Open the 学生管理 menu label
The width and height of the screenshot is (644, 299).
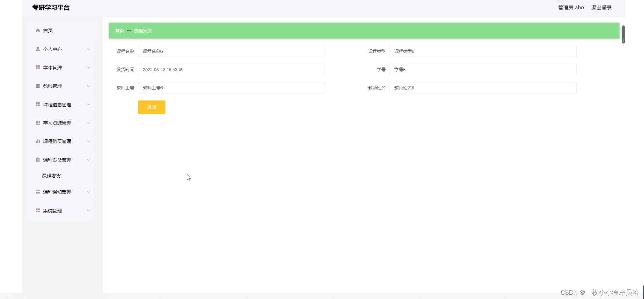coord(52,68)
